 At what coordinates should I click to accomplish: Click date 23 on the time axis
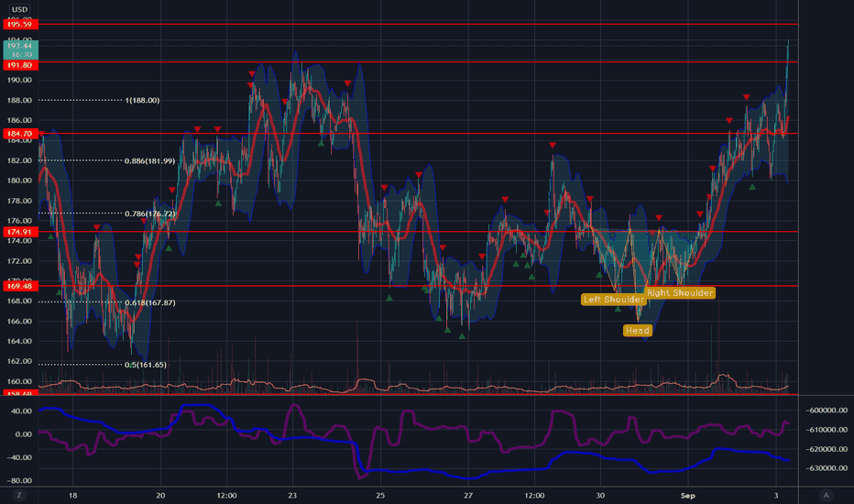(292, 495)
